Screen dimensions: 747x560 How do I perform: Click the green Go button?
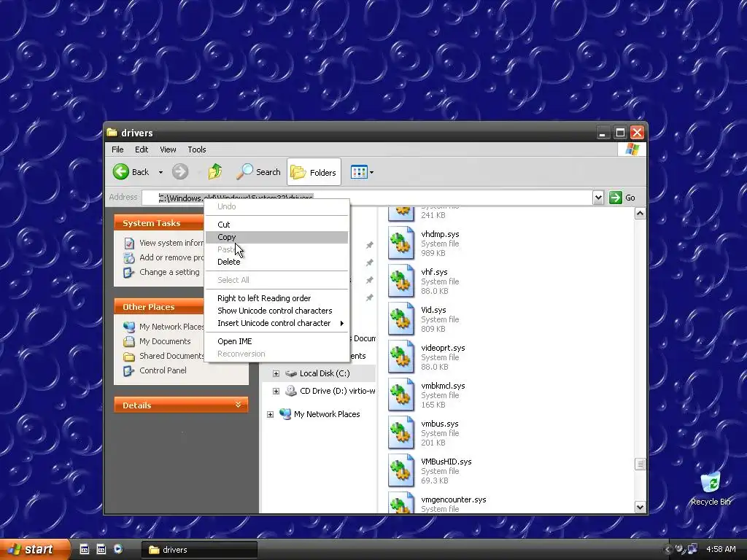pyautogui.click(x=623, y=197)
